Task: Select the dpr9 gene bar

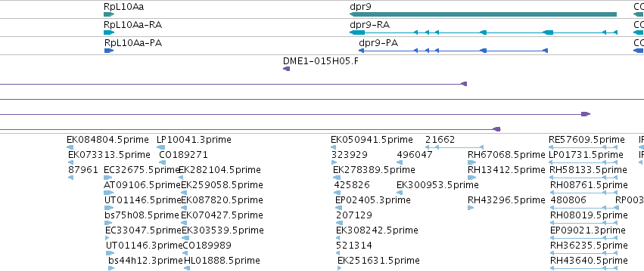Action: (483, 14)
